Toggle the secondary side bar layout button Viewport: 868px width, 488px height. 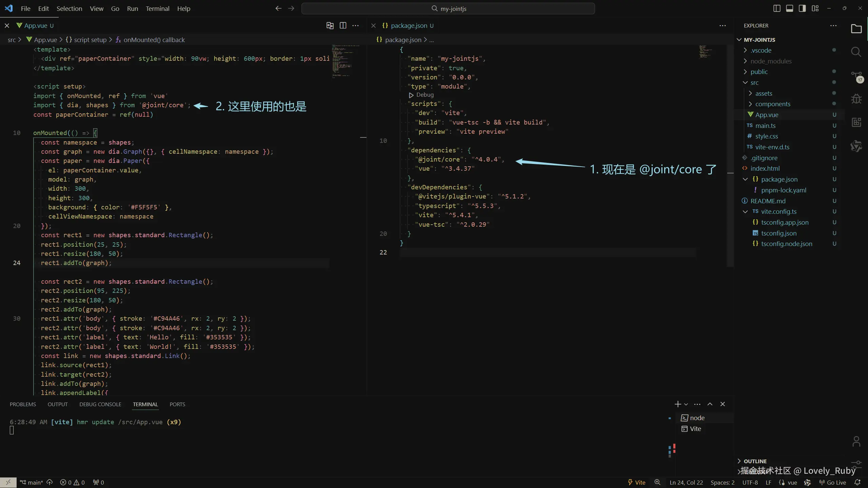(x=802, y=8)
